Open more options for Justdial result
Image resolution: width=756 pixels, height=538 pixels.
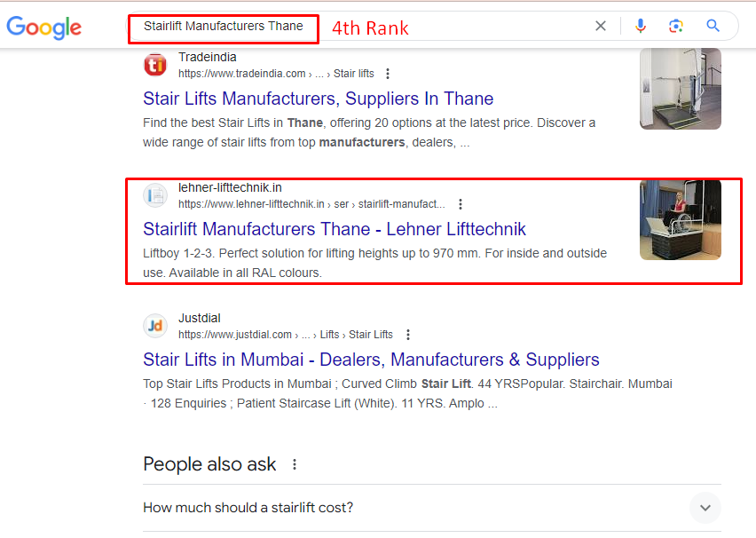(x=408, y=335)
